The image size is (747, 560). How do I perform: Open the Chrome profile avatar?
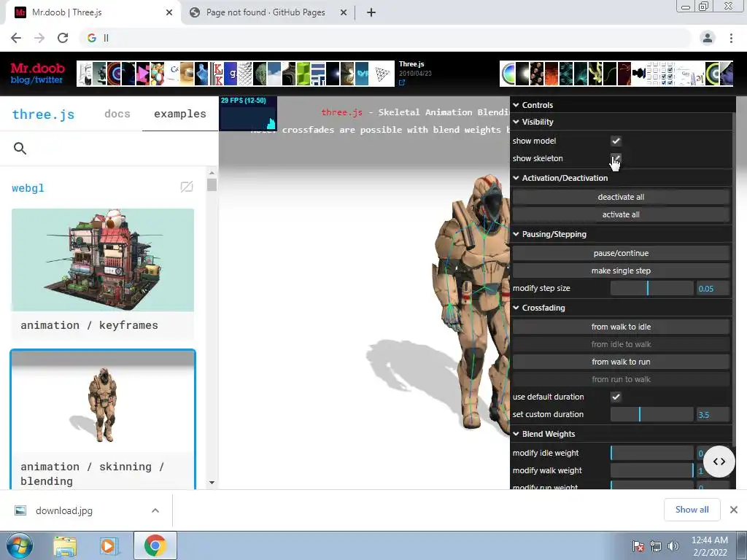[x=708, y=38]
